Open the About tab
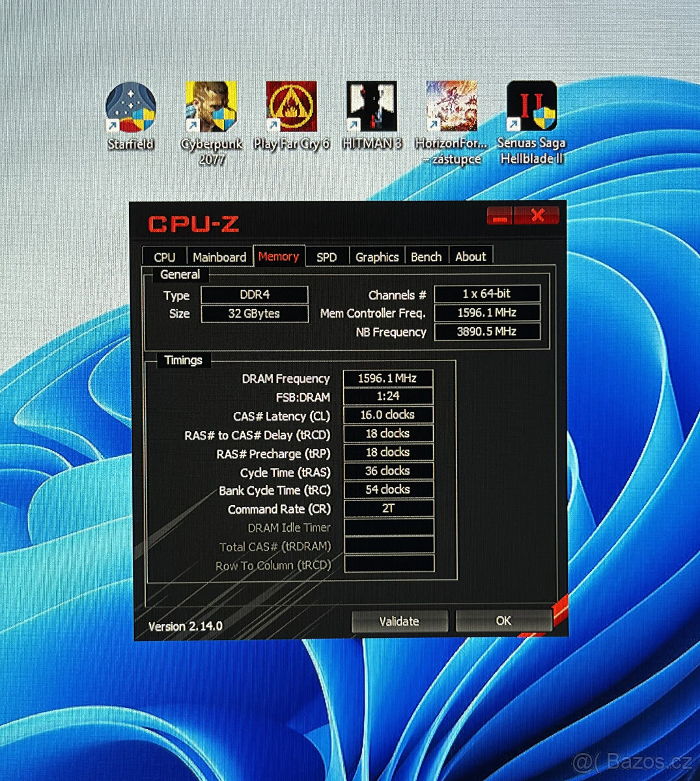 click(x=471, y=256)
